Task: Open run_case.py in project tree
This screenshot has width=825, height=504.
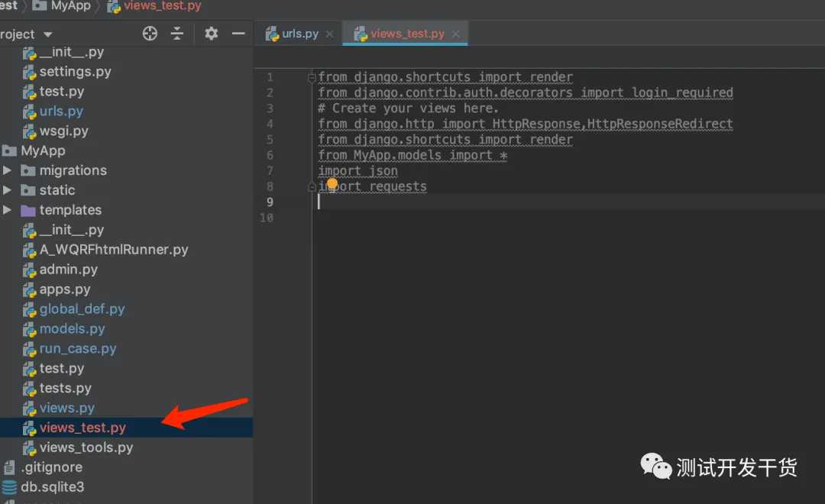Action: [x=78, y=349]
